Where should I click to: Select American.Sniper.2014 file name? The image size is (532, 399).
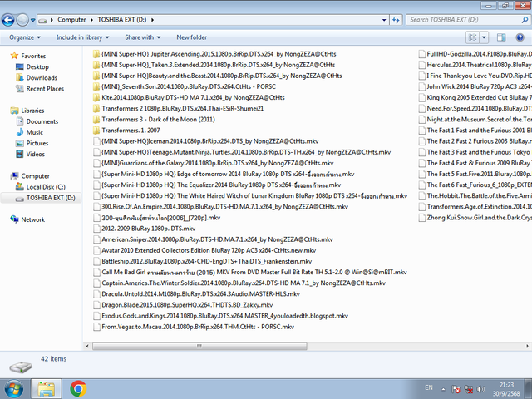[218, 239]
